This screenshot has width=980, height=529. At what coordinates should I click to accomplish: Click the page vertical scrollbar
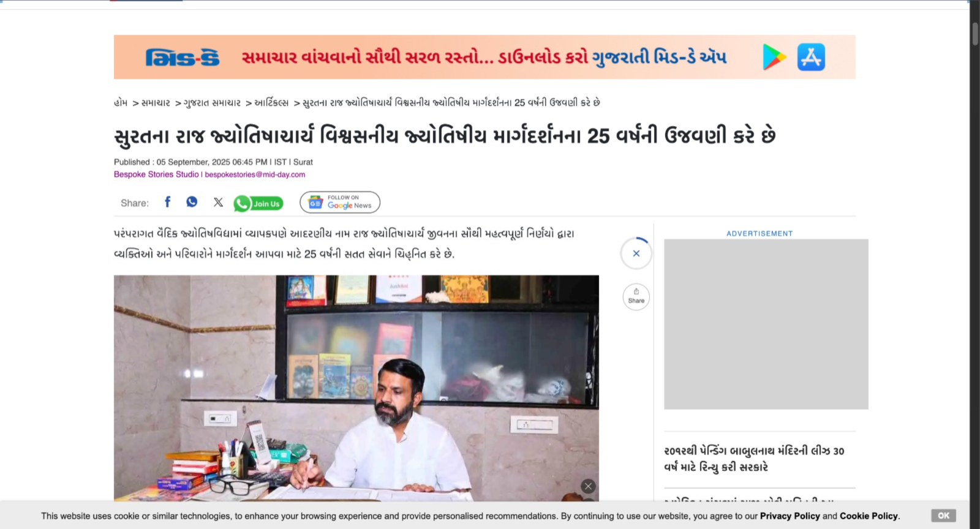(x=974, y=264)
